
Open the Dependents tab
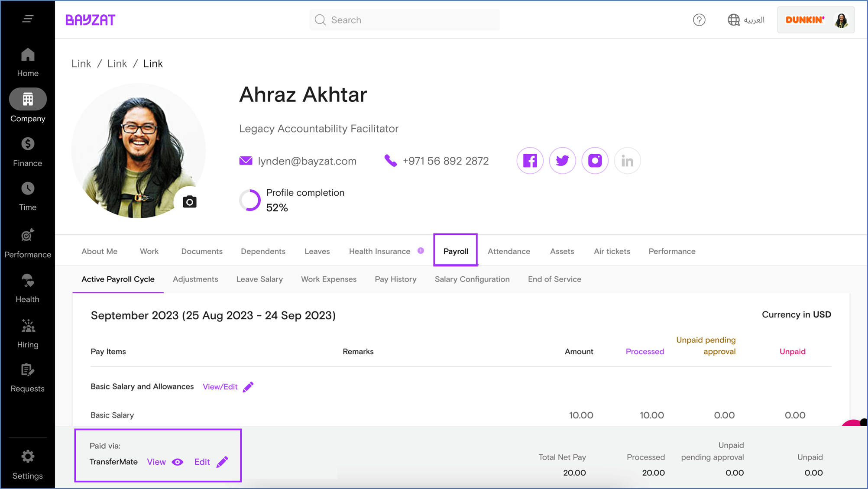click(x=263, y=251)
